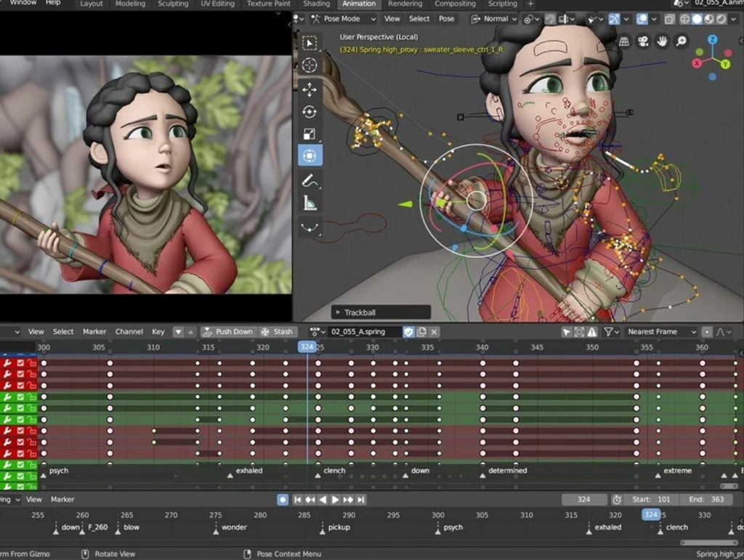Click the Push Down button
The image size is (744, 560).
coord(227,332)
